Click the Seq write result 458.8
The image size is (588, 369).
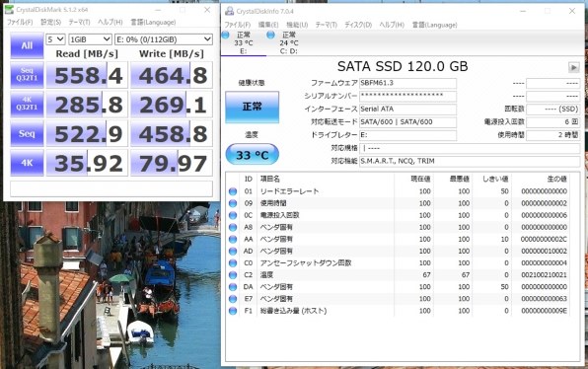pos(172,133)
